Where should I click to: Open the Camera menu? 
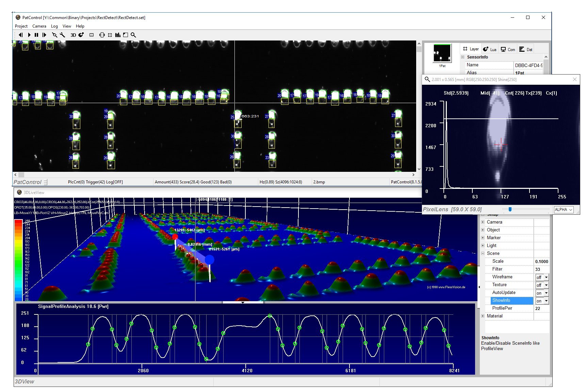click(39, 26)
